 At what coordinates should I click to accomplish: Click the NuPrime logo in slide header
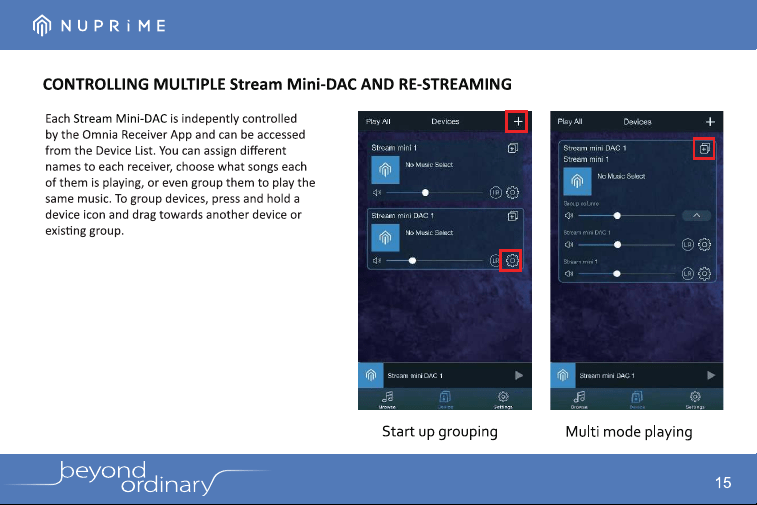(99, 25)
